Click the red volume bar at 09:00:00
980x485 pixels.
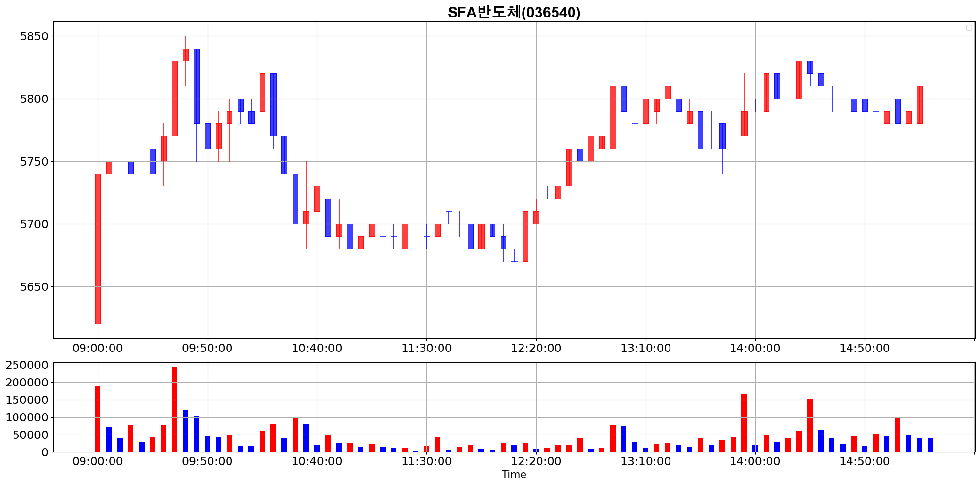[x=98, y=419]
